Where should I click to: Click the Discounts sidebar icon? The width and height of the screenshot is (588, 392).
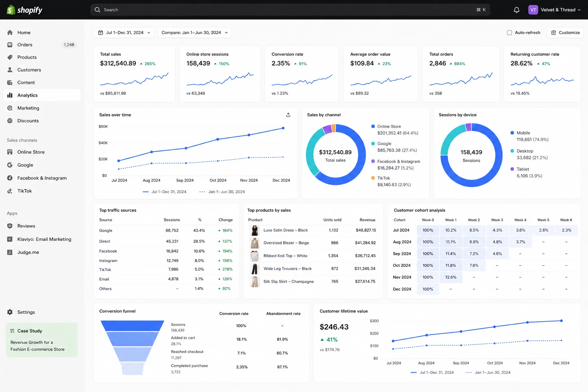coord(10,121)
